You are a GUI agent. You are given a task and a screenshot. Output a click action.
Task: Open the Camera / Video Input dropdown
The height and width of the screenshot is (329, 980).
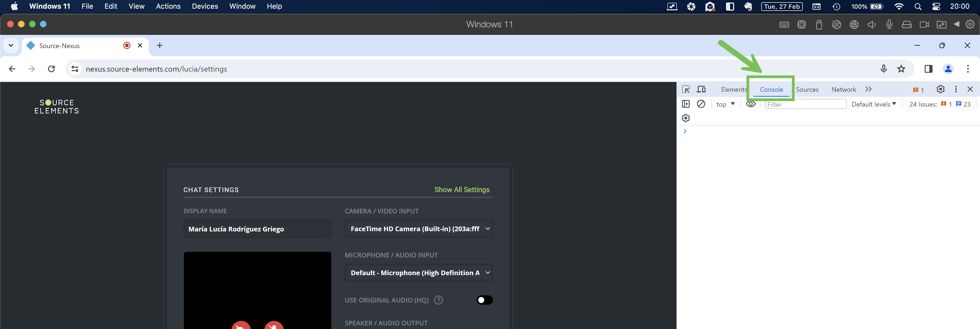418,229
